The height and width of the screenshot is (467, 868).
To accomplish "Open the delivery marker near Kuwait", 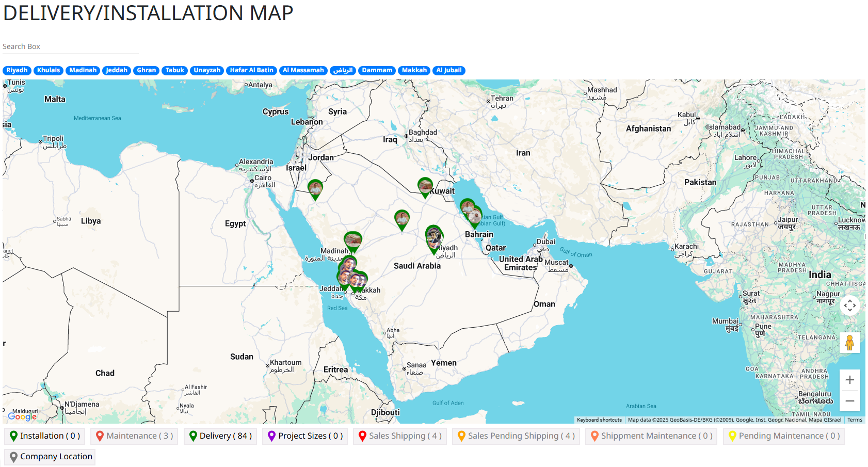I will [x=425, y=187].
